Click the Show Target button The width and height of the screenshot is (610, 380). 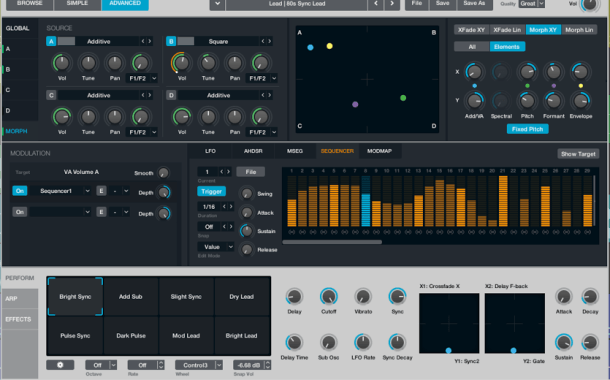pyautogui.click(x=578, y=154)
